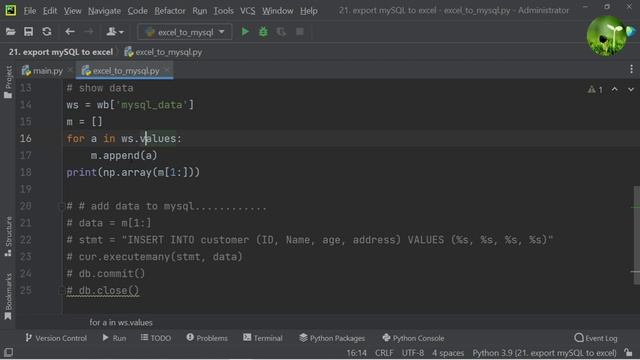Open the Run menu
Viewport: 640px width, 360px height.
200,11
